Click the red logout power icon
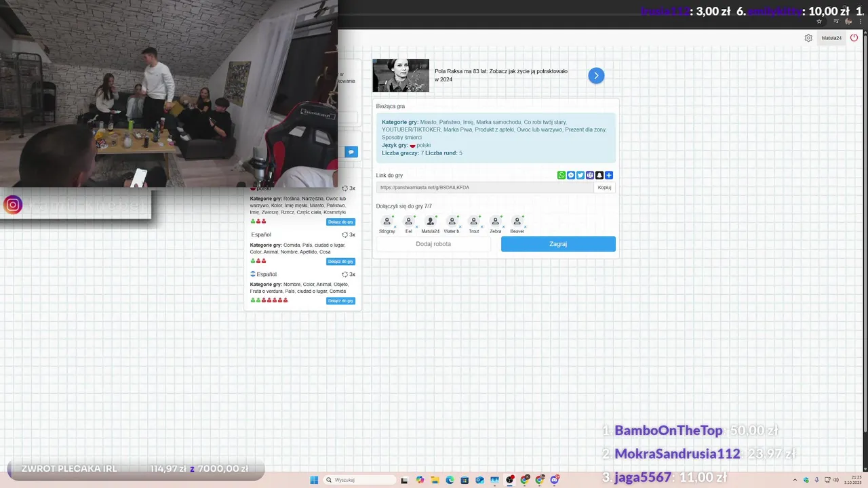868x488 pixels. point(854,38)
